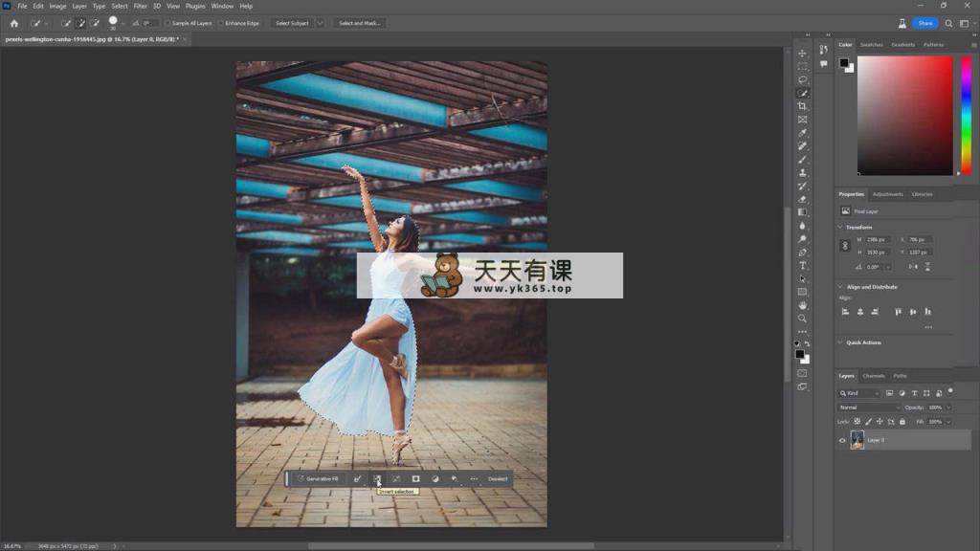Select the Dodge tool
Screen dimensions: 980x551
tap(803, 239)
